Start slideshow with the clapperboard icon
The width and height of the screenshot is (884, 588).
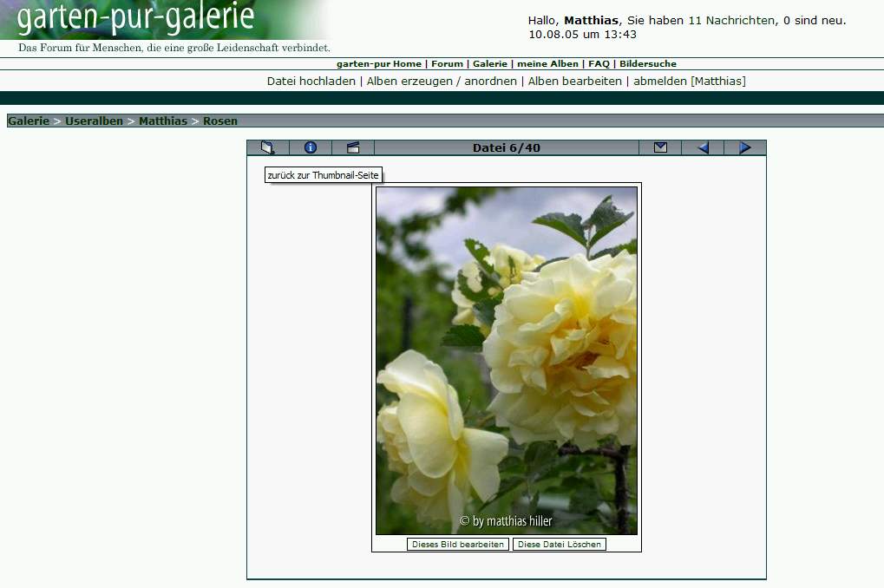tap(353, 147)
